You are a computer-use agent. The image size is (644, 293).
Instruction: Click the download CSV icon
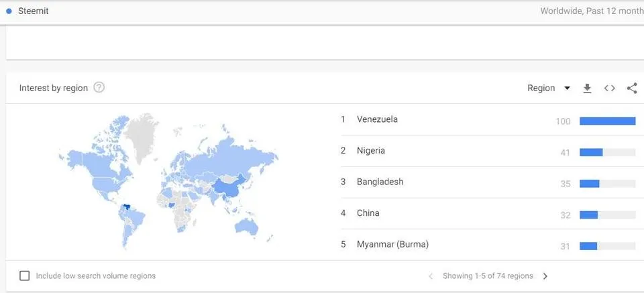tap(588, 89)
